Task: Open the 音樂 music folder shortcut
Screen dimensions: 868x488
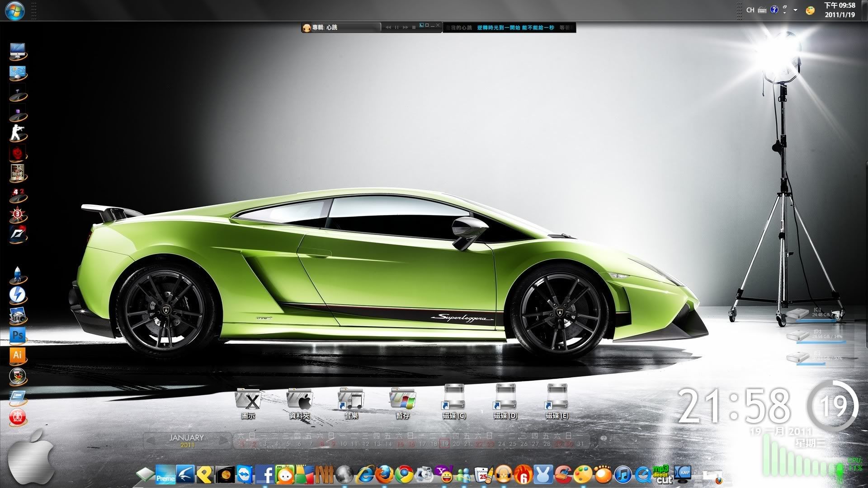Action: 351,404
